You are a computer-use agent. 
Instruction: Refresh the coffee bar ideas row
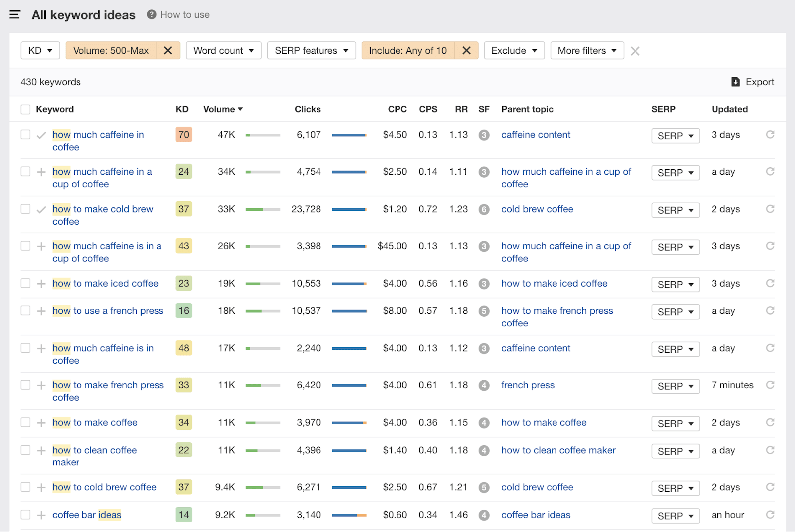tap(770, 515)
